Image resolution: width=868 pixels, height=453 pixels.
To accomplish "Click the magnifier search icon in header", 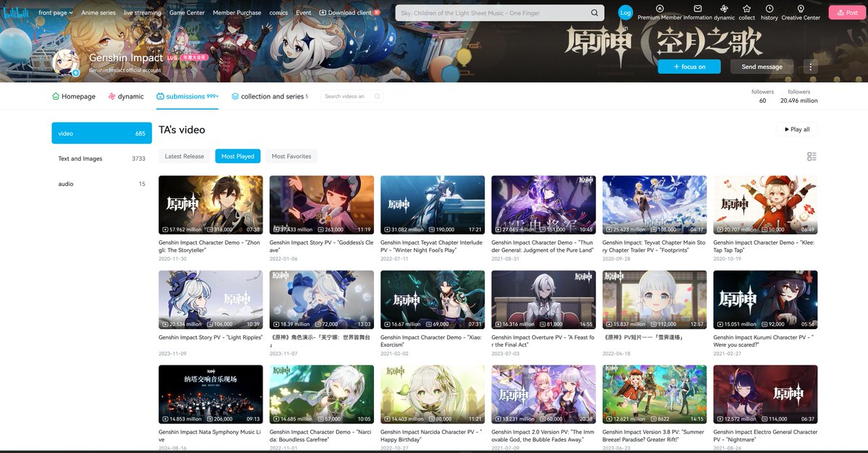I will pos(595,13).
